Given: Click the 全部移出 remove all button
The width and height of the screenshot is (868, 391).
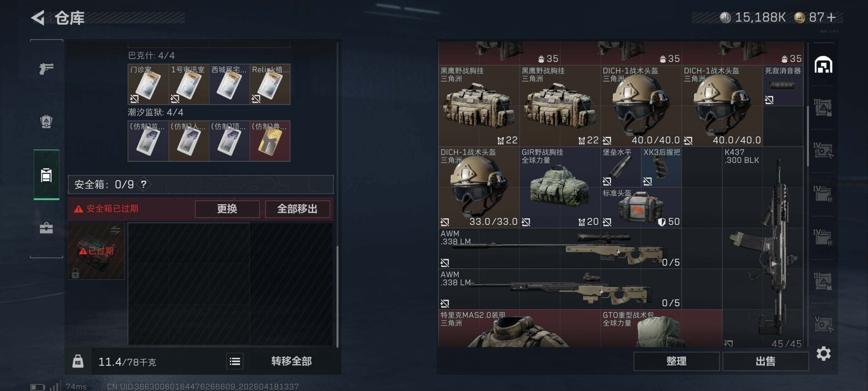Looking at the screenshot, I should [297, 209].
